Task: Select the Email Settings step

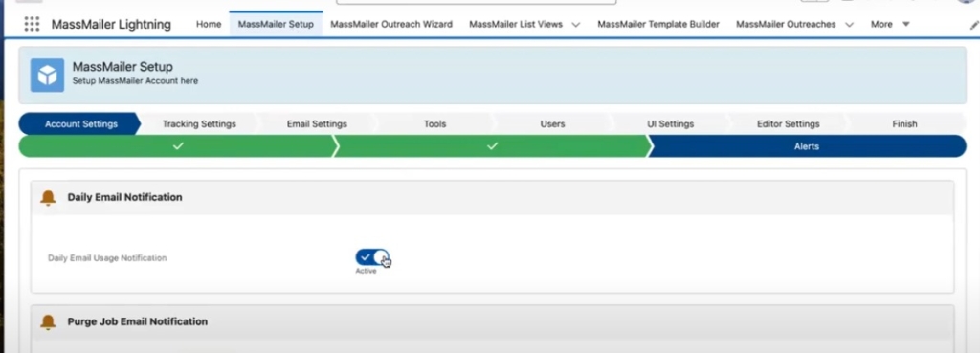Action: pyautogui.click(x=317, y=123)
